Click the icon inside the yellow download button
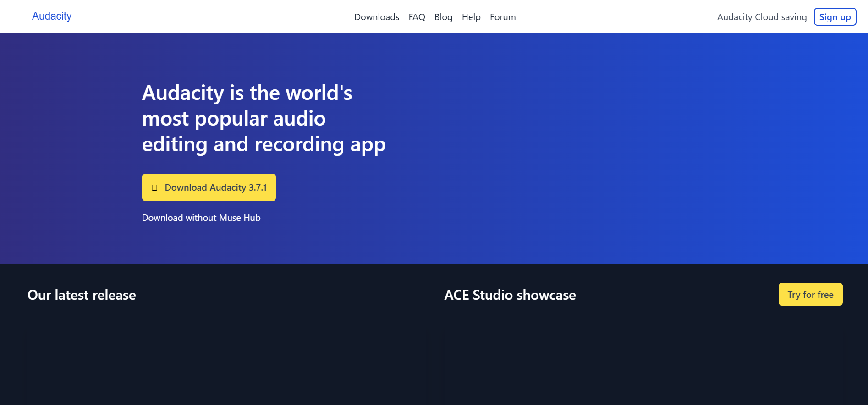 coord(154,187)
